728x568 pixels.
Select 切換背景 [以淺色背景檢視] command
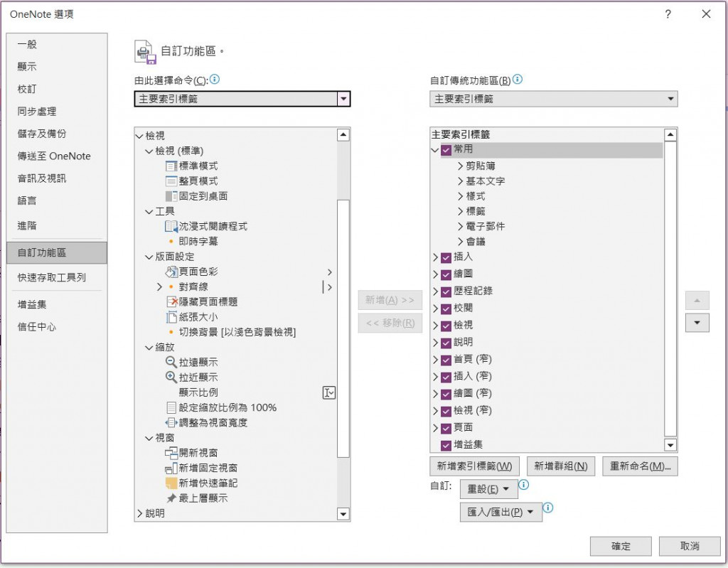point(237,332)
